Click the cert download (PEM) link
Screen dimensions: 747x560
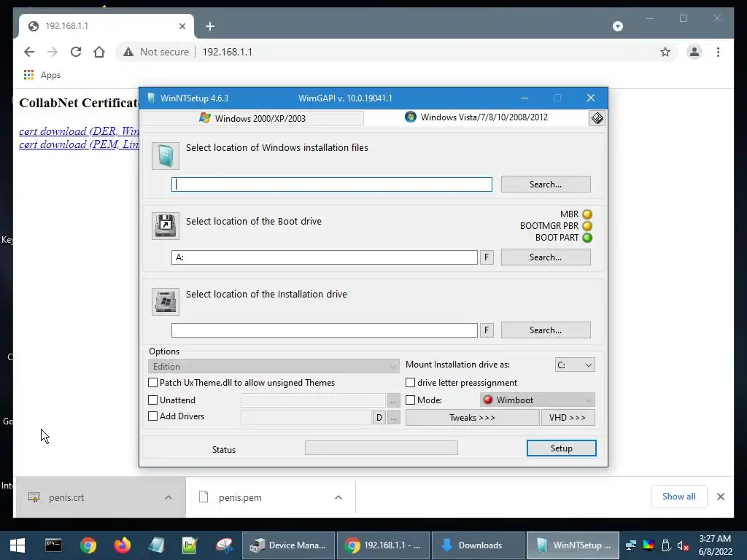point(79,144)
